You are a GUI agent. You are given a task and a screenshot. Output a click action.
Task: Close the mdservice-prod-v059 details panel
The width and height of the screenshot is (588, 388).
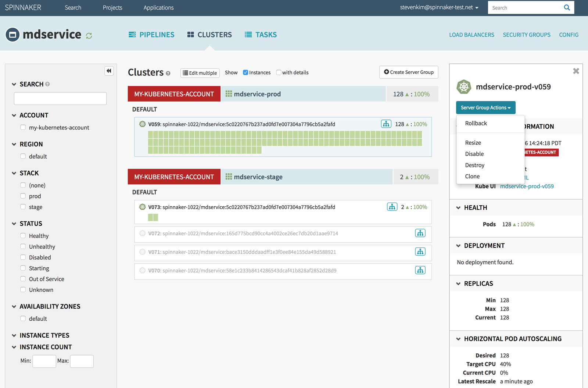click(x=576, y=71)
